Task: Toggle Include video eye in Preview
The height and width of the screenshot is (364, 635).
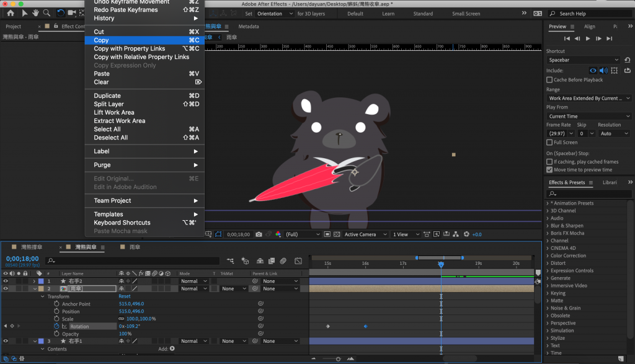Action: (x=593, y=71)
